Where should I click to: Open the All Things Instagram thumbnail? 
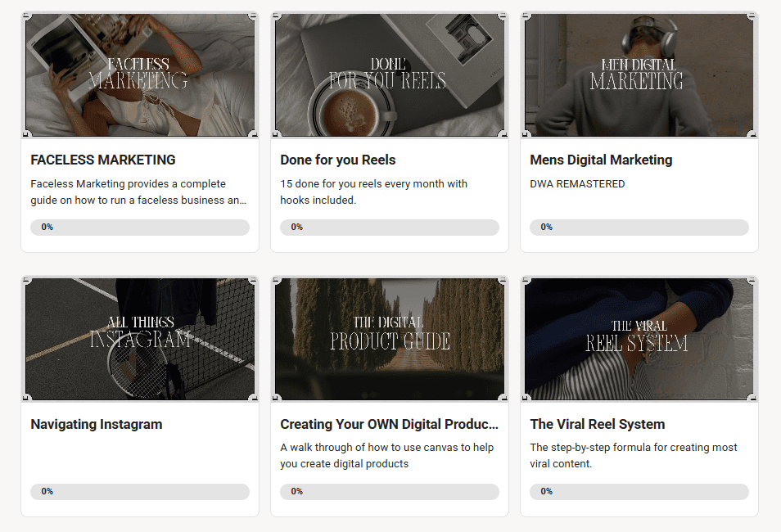point(140,339)
